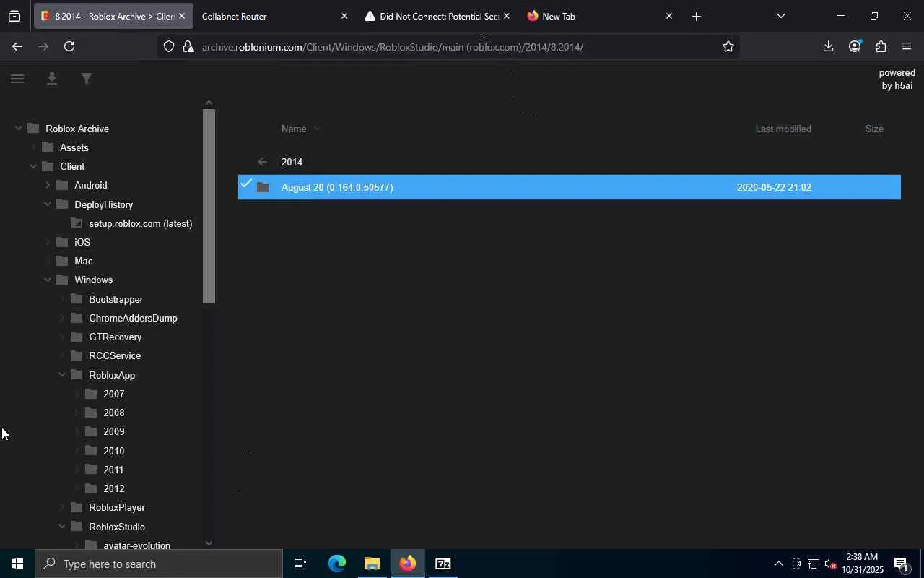Reload the current page
Image resolution: width=924 pixels, height=578 pixels.
point(69,46)
